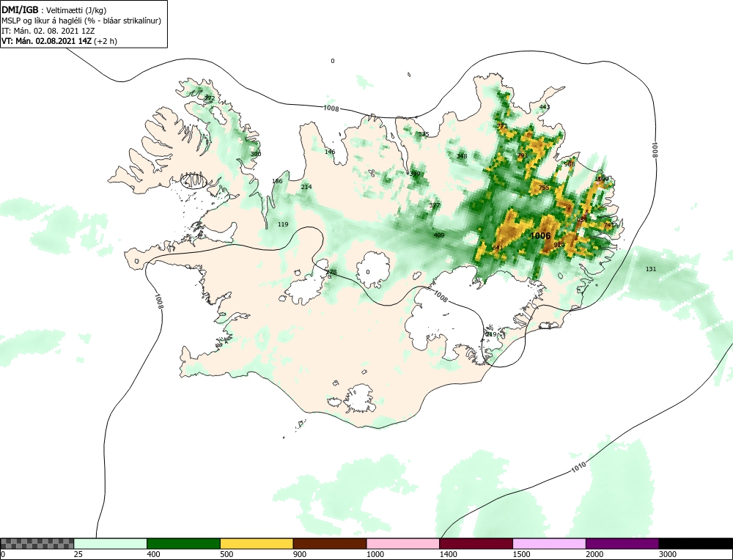Click the title text 'DMI/IGB : Veltimætti (J/kg)'
Viewport: 733px width, 560px height.
click(x=54, y=10)
